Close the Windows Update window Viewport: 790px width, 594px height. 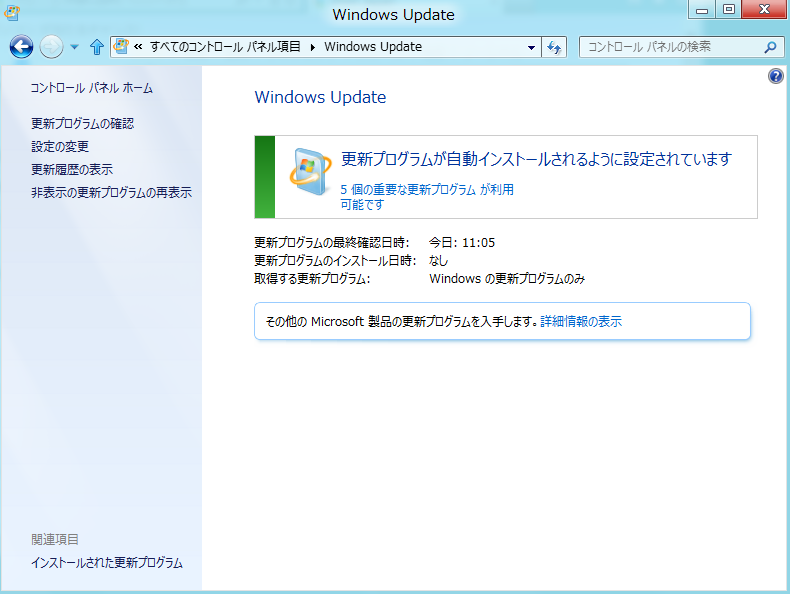pyautogui.click(x=764, y=9)
